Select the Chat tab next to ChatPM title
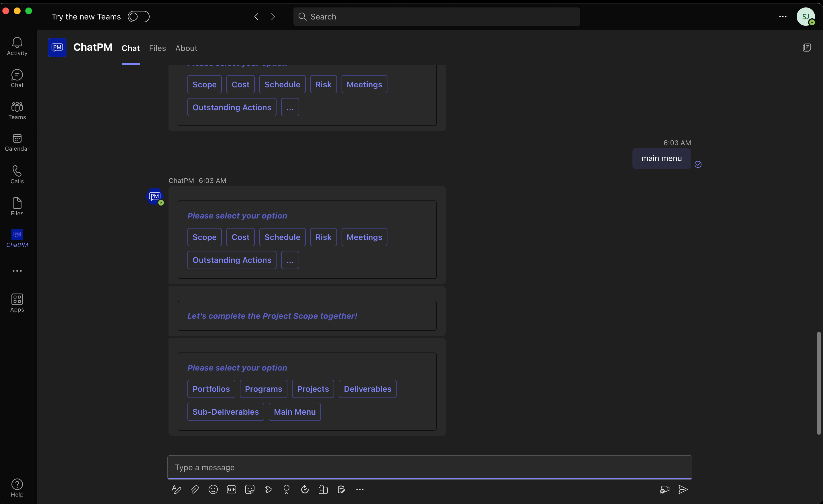Image resolution: width=823 pixels, height=504 pixels. pos(131,48)
